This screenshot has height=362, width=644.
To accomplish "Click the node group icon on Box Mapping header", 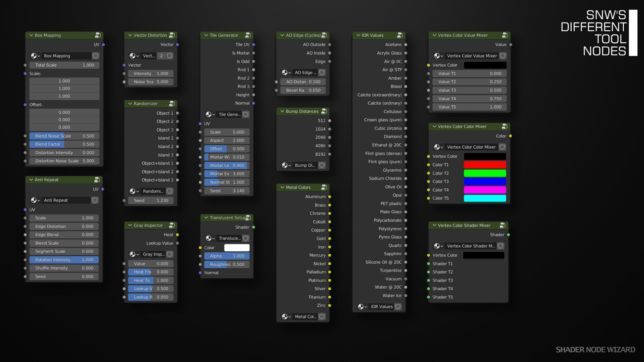I will coord(98,35).
